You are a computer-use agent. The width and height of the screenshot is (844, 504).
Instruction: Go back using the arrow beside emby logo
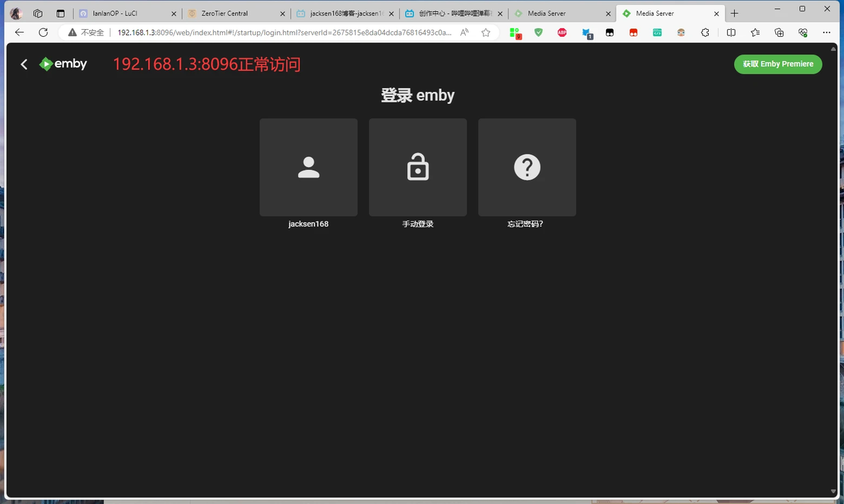click(x=23, y=64)
